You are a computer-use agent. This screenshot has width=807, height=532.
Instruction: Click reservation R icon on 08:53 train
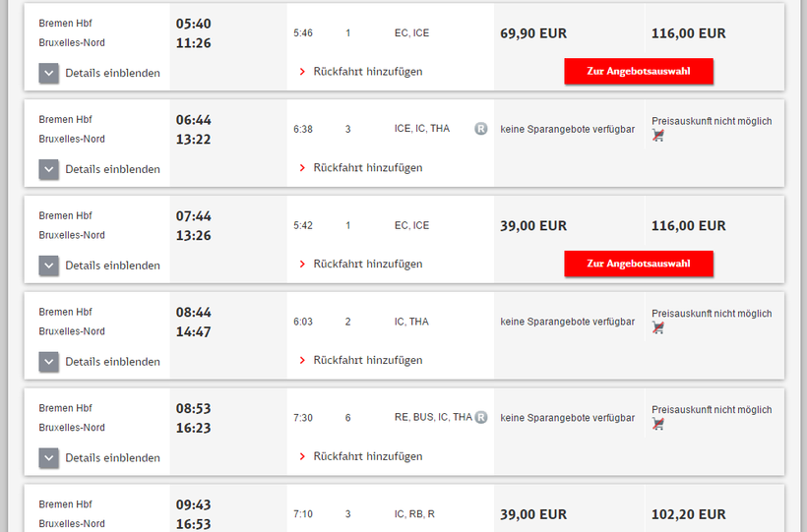(x=481, y=417)
